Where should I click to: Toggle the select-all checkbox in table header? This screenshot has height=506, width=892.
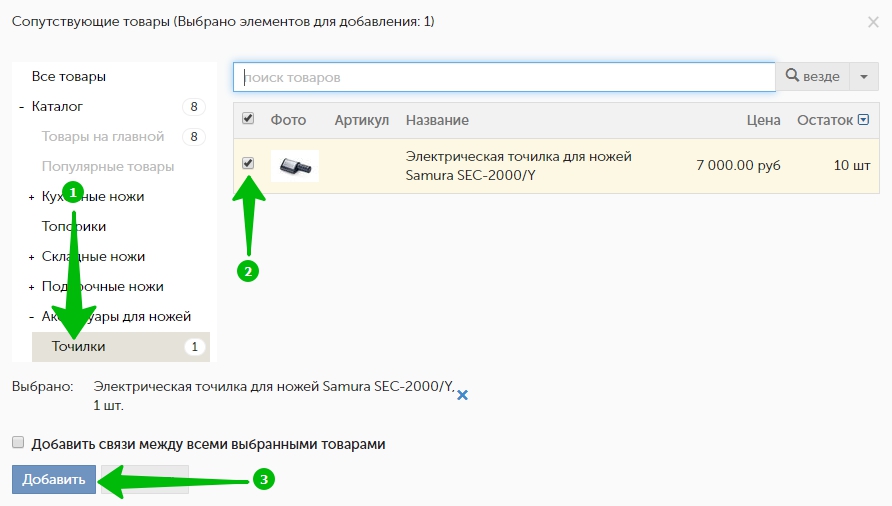[x=248, y=119]
